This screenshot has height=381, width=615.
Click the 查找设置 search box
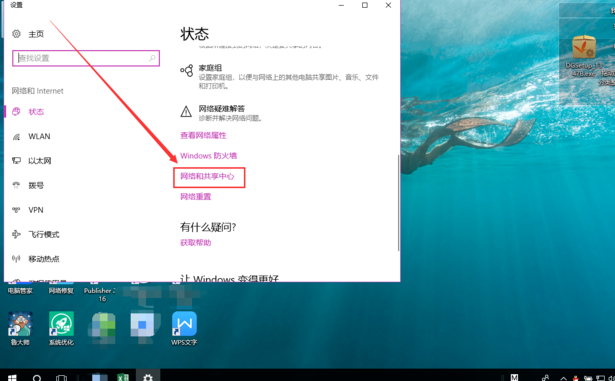86,58
